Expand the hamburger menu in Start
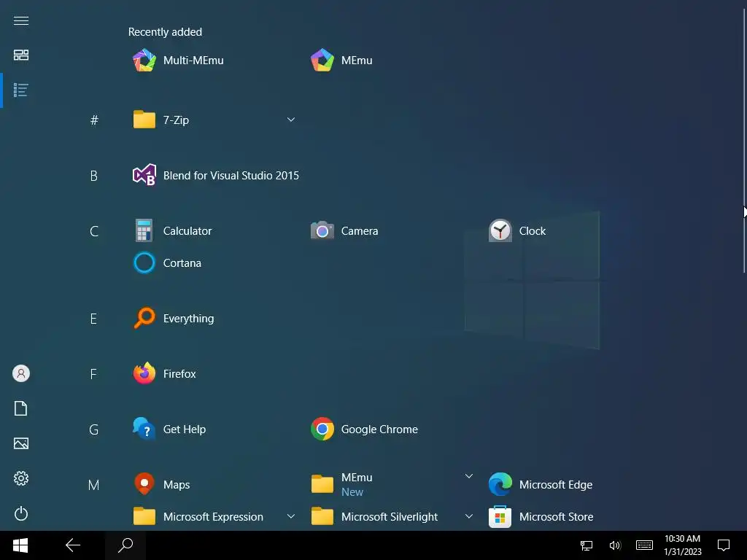The height and width of the screenshot is (560, 747). (21, 20)
